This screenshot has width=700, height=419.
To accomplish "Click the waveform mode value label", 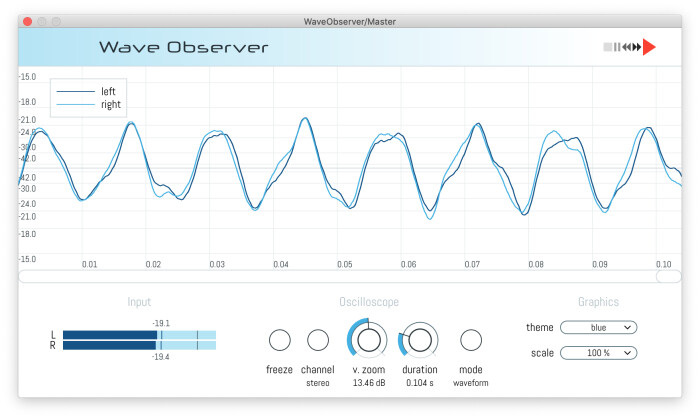I will pos(471,383).
